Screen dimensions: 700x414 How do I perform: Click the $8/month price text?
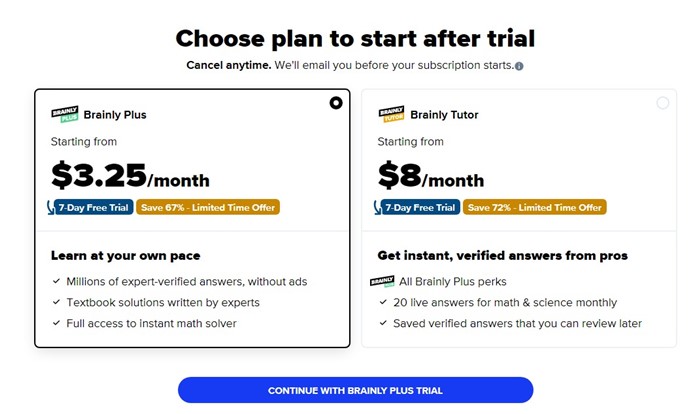click(430, 176)
